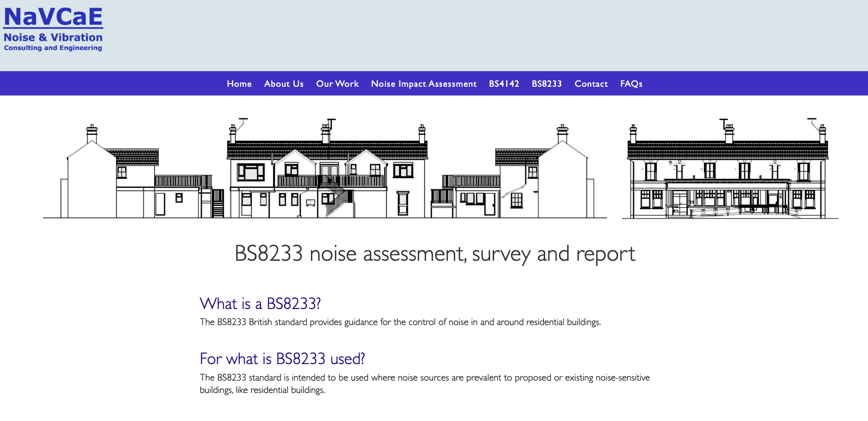
Task: Navigate to Our Work
Action: [x=337, y=84]
